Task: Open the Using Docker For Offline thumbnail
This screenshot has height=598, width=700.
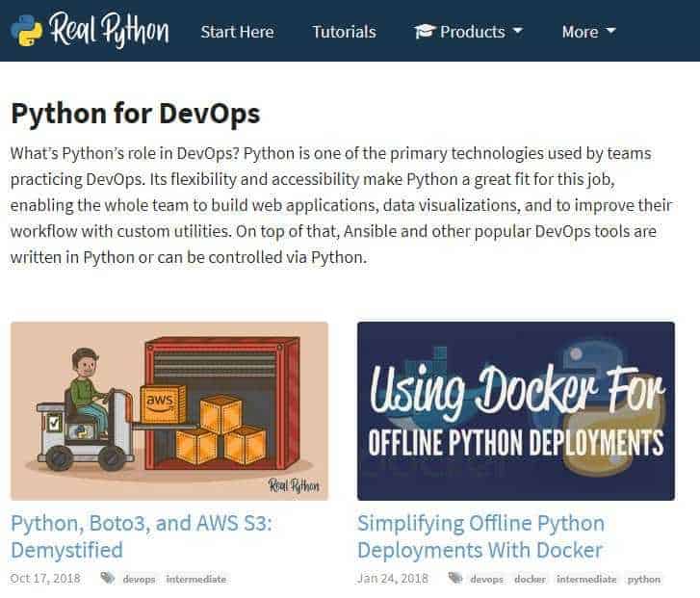Action: pyautogui.click(x=516, y=411)
